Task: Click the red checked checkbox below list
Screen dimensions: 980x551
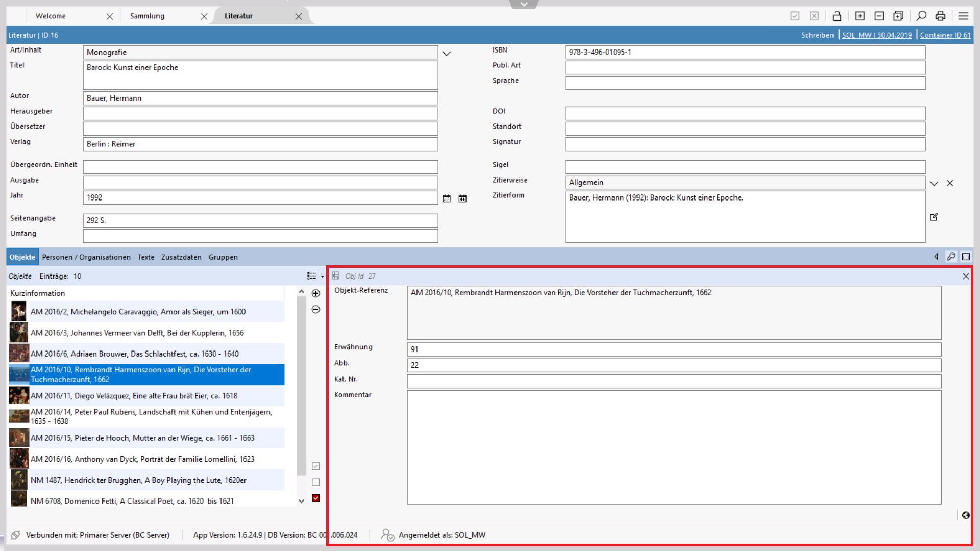Action: pos(316,498)
